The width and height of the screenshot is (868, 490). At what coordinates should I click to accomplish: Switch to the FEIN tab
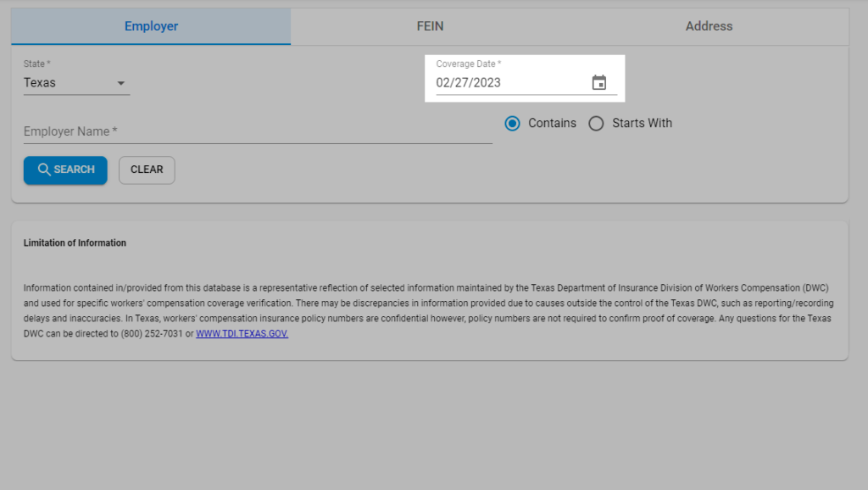pyautogui.click(x=430, y=26)
